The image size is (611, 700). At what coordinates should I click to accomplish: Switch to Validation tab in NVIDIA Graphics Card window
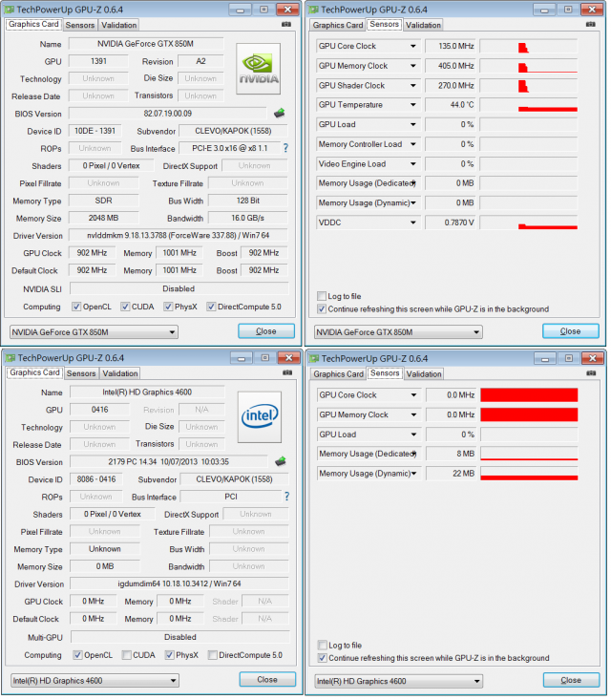[x=119, y=26]
